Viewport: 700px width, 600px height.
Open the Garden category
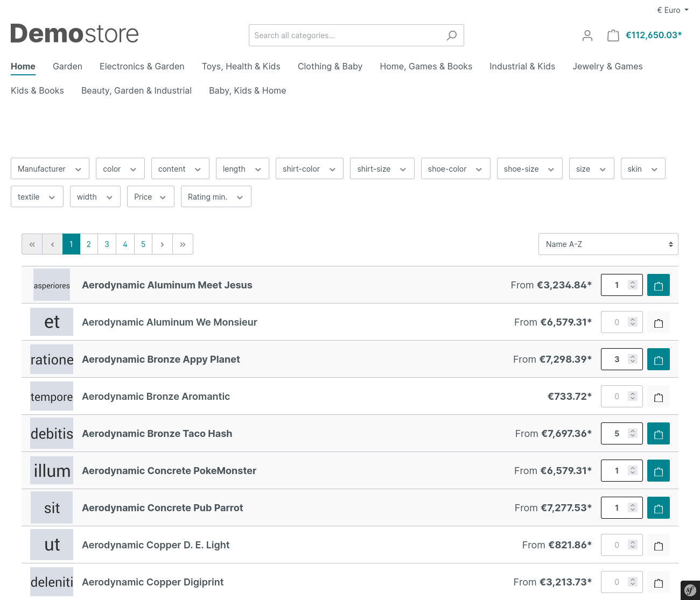point(67,66)
